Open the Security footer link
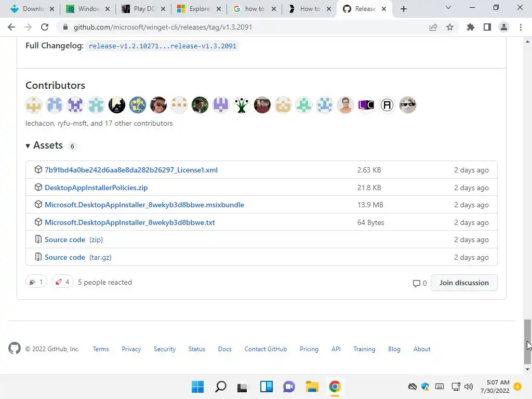 [165, 349]
